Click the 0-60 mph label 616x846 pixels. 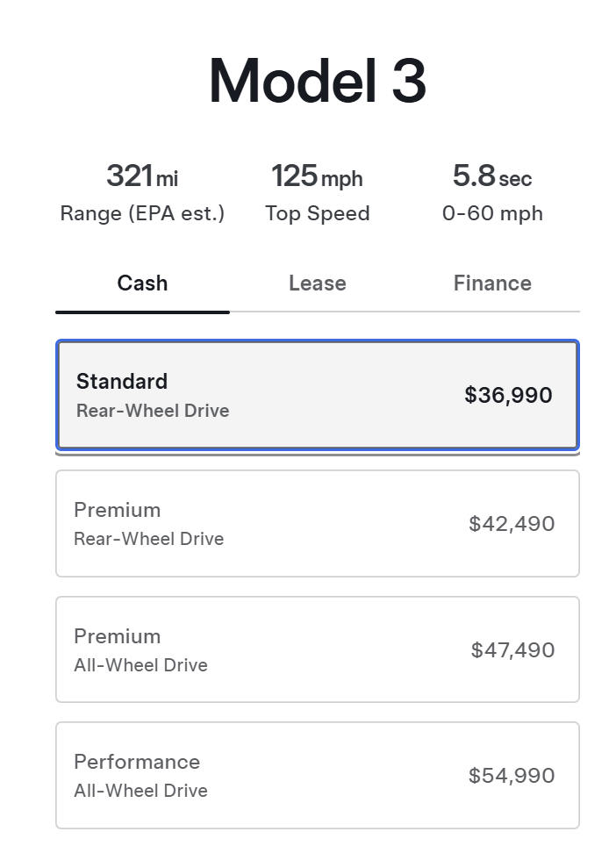pyautogui.click(x=492, y=213)
